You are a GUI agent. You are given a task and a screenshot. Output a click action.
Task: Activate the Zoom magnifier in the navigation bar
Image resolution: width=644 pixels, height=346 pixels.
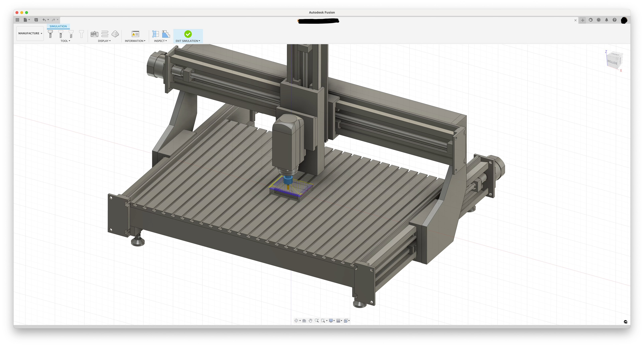point(317,320)
